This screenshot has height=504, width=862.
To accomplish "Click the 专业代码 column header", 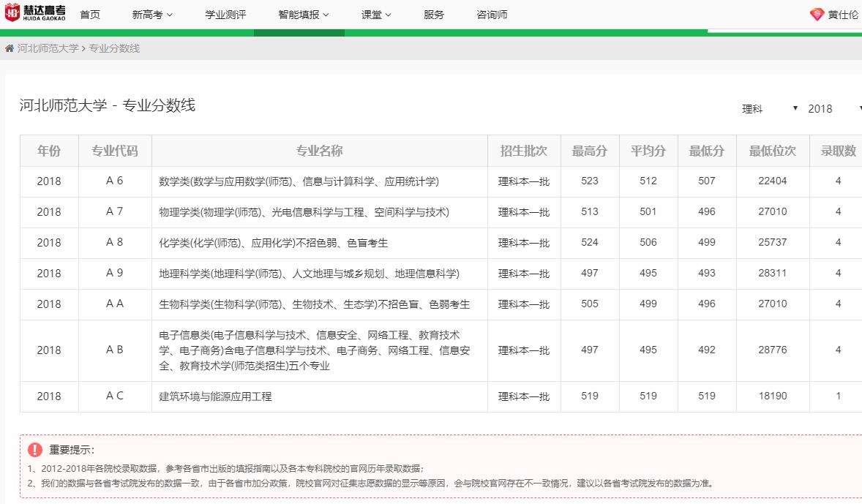I will coord(115,151).
